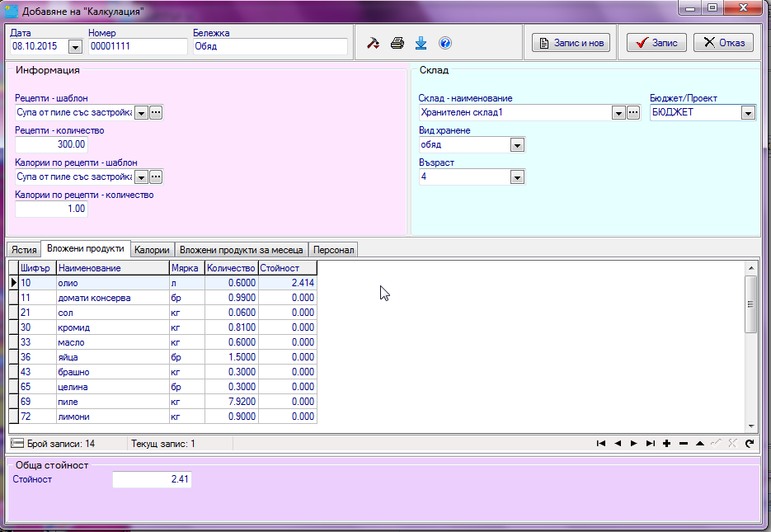Open the Дата calendar dropdown

click(75, 47)
